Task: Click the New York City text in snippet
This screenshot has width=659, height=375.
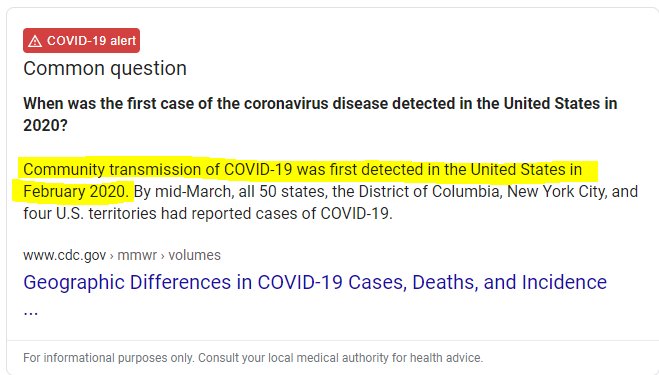Action: [x=556, y=191]
